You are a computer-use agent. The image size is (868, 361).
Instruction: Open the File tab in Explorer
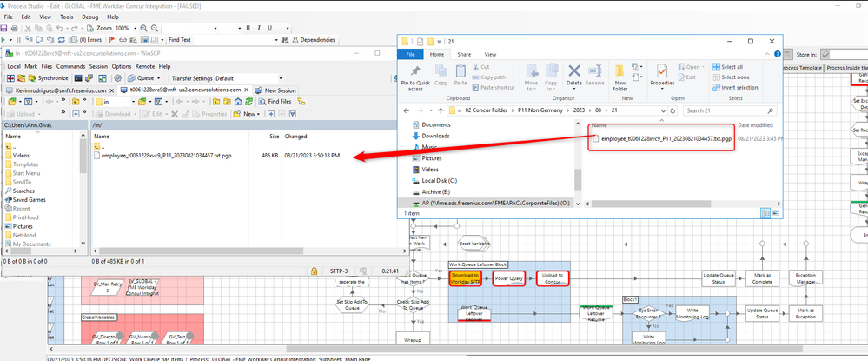411,54
